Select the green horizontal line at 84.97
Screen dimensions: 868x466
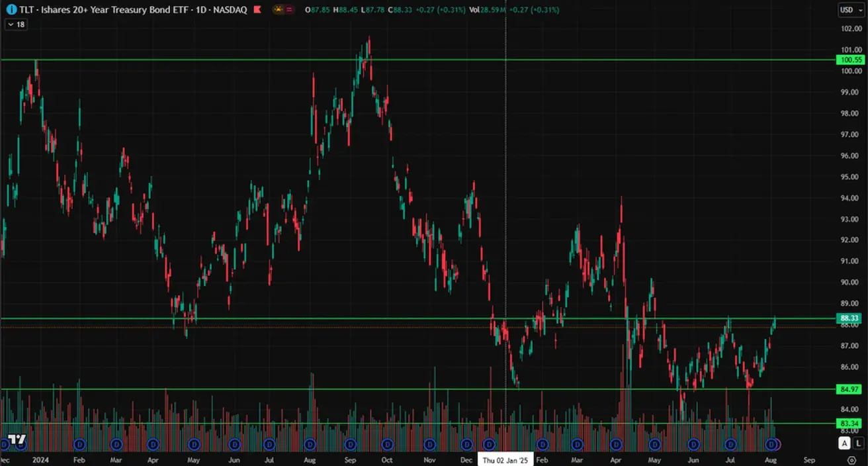point(417,389)
